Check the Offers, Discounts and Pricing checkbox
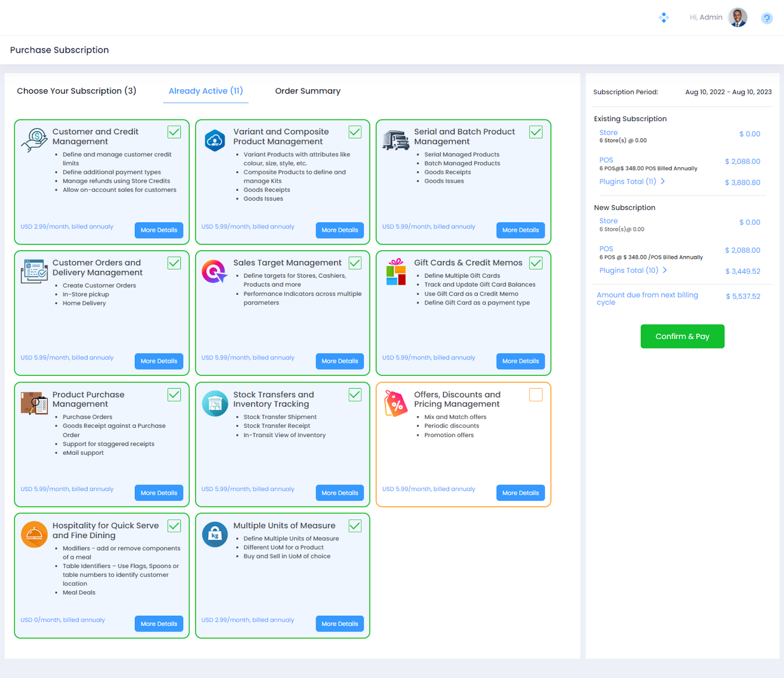Screen dimensions: 784x678 (536, 395)
